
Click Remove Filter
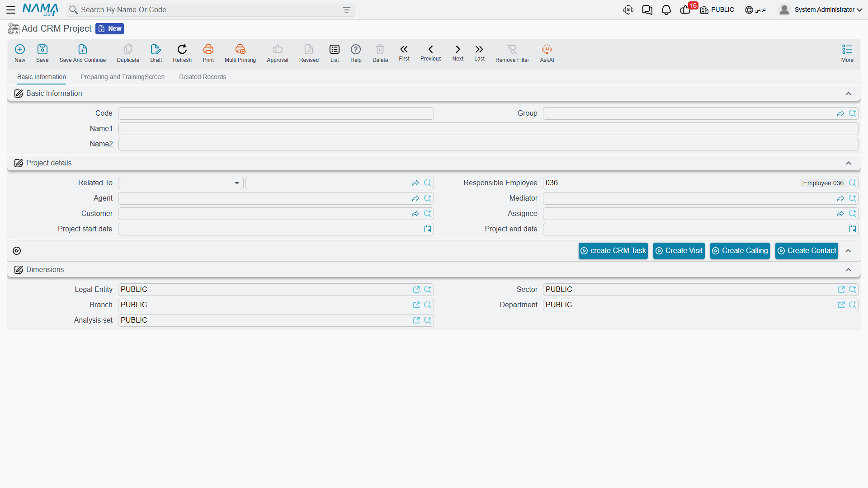tap(512, 53)
